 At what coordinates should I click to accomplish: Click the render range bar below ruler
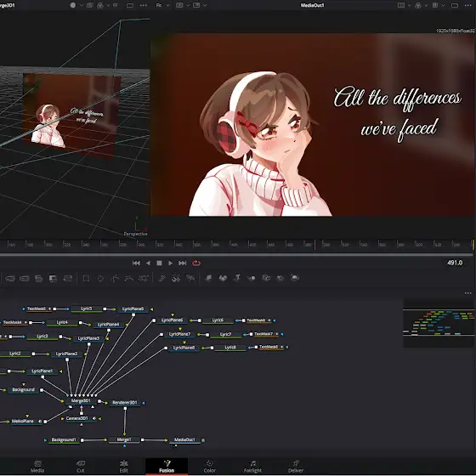(236, 254)
